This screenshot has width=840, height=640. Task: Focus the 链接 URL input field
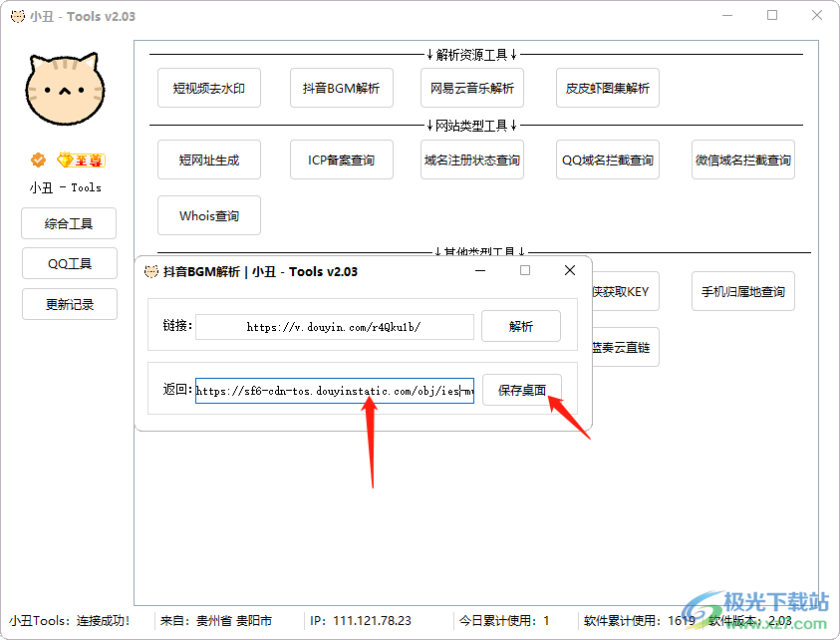pyautogui.click(x=334, y=326)
